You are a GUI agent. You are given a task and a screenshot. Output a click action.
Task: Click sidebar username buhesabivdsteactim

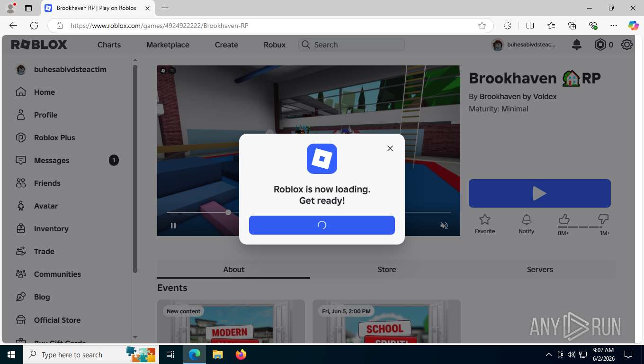pyautogui.click(x=70, y=69)
